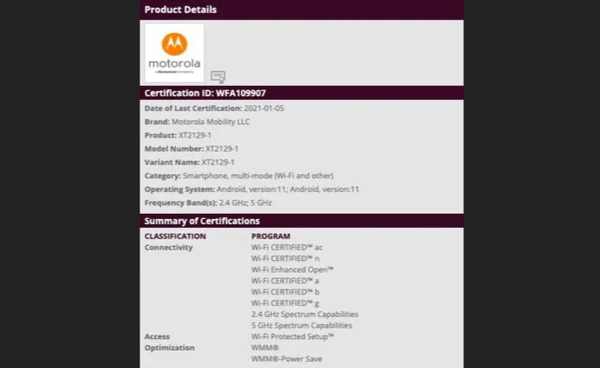600x368 pixels.
Task: Click the Summary of Certifications header
Action: [202, 221]
